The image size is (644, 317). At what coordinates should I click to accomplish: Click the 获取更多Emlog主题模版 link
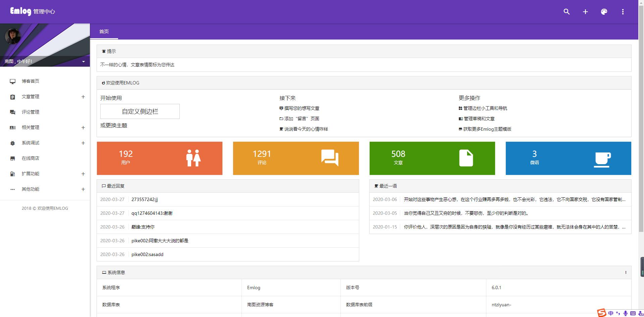click(x=487, y=129)
